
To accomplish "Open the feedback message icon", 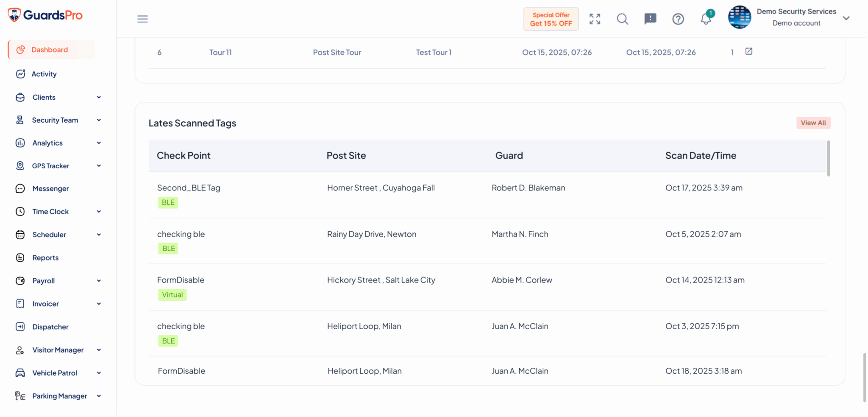I will (650, 19).
